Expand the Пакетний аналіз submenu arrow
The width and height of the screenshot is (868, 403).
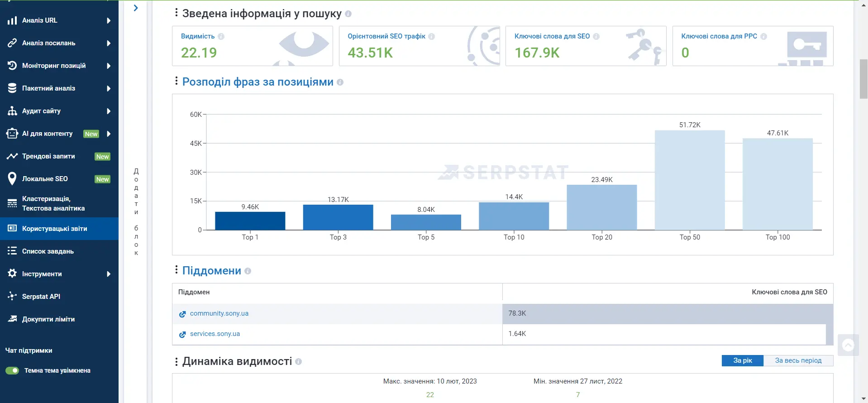(109, 88)
